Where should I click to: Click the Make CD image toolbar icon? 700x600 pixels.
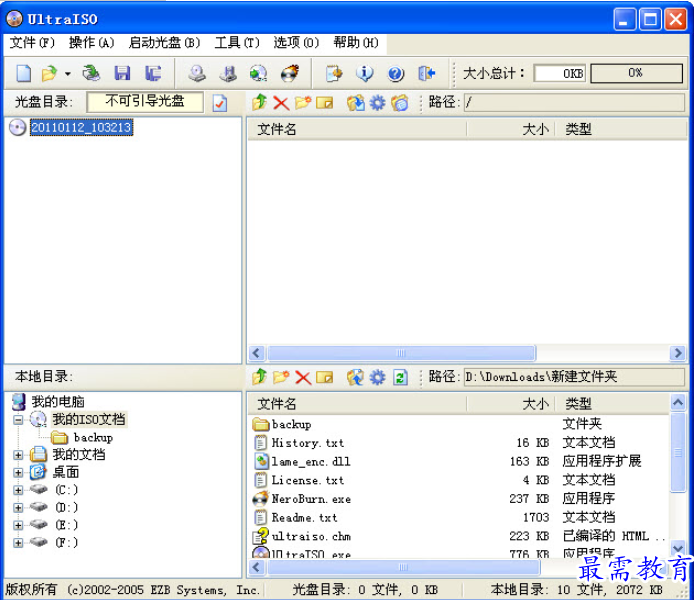[x=197, y=73]
